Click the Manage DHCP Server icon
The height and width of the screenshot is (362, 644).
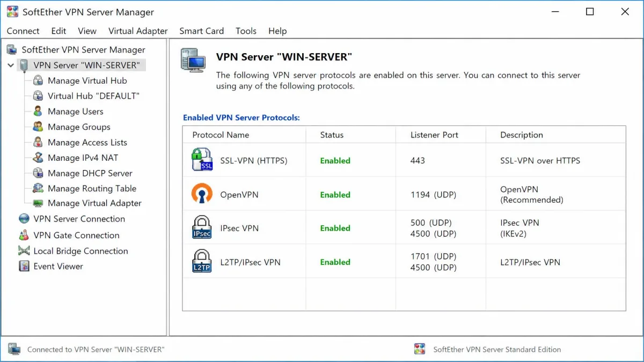click(x=38, y=173)
